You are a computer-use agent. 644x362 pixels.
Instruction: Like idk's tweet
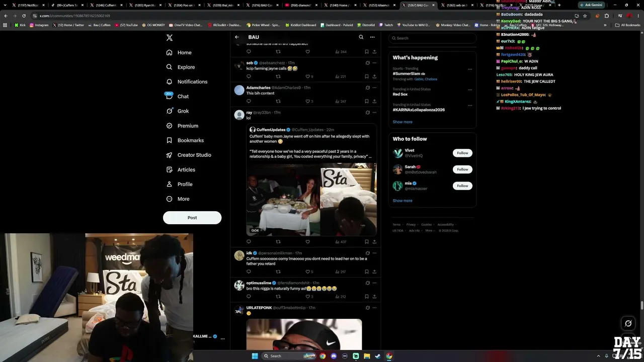[x=308, y=271]
